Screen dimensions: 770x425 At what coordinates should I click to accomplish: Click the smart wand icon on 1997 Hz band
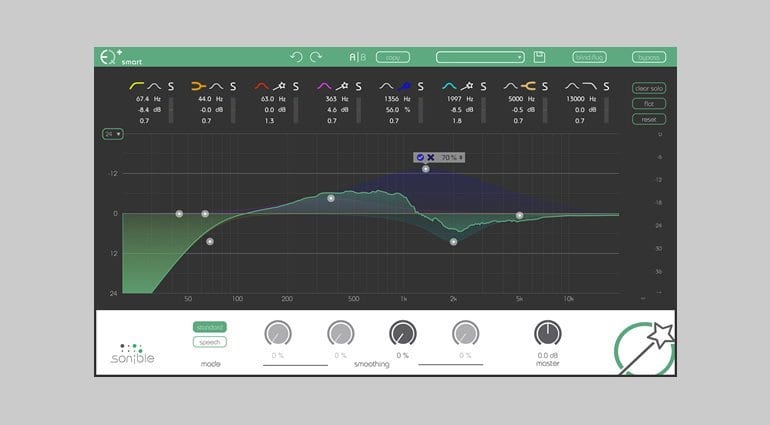[x=467, y=86]
